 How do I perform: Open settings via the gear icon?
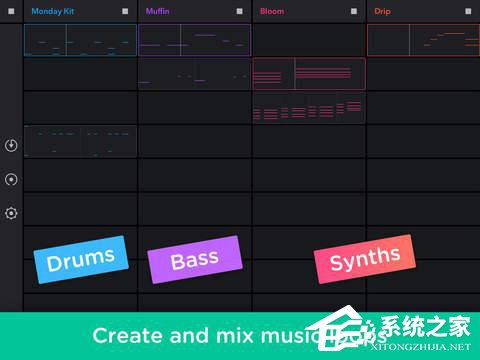click(x=11, y=213)
